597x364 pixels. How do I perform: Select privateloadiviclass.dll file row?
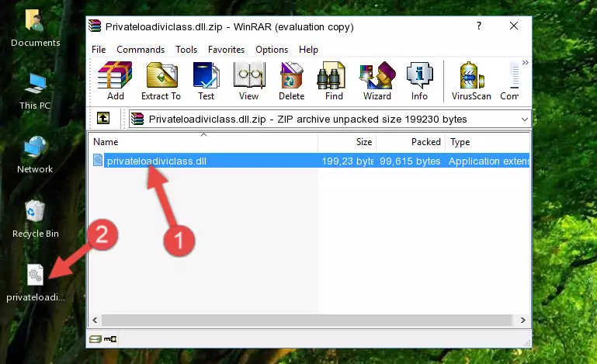pyautogui.click(x=311, y=161)
